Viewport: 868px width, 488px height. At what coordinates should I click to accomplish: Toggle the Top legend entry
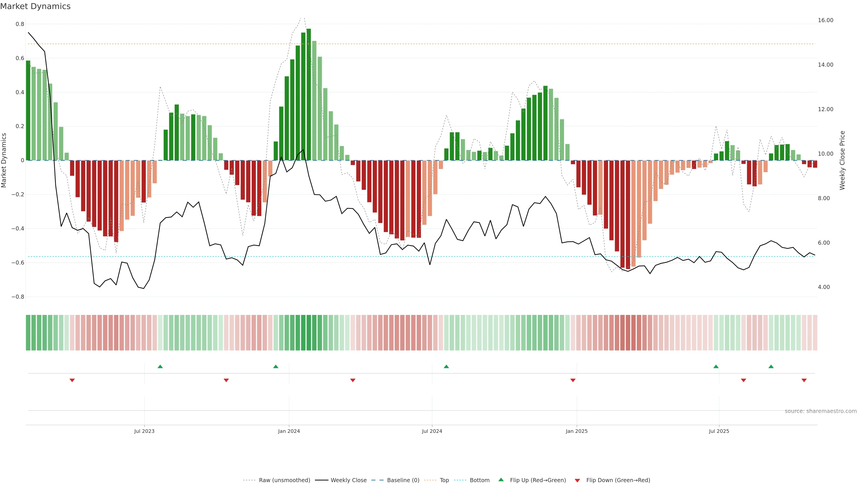(444, 480)
